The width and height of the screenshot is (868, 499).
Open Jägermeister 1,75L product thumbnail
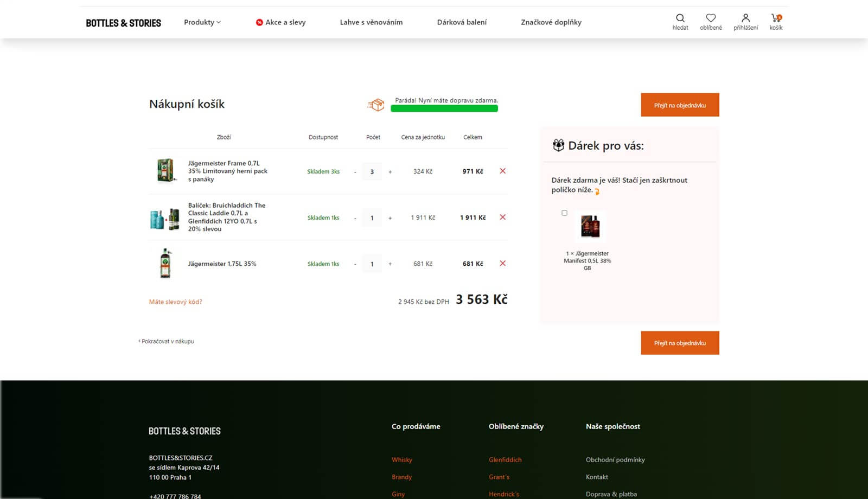(x=165, y=264)
